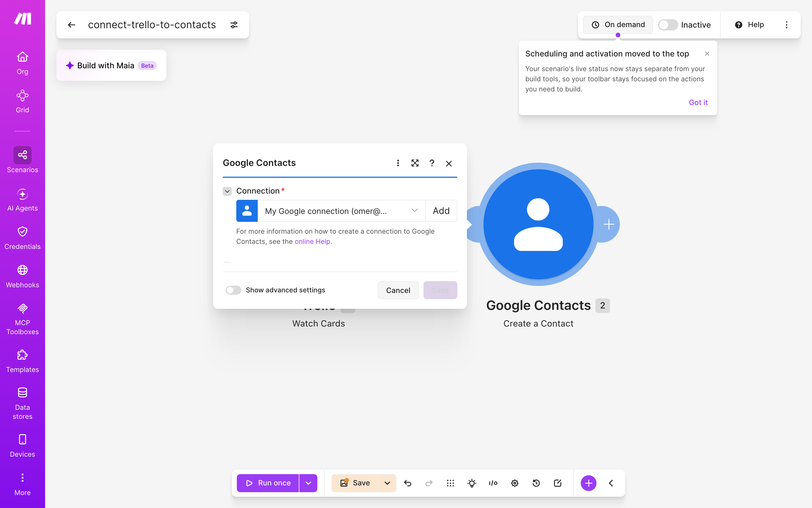Image resolution: width=812 pixels, height=508 pixels.
Task: Click Add to create a connection
Action: 441,211
